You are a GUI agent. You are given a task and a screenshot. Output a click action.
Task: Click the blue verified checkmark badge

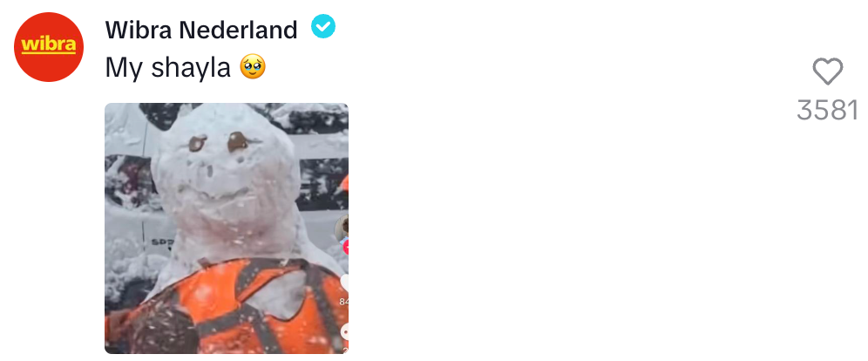click(323, 26)
